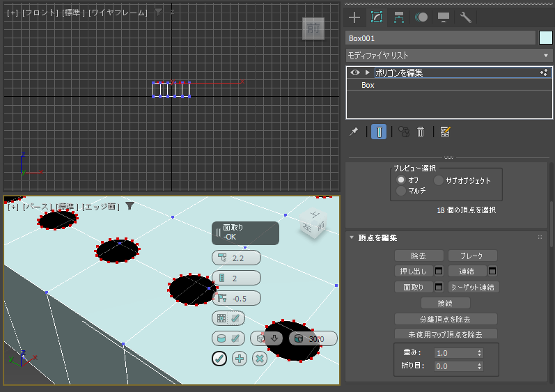The width and height of the screenshot is (555, 392).
Task: Click the 押し出し button
Action: [414, 271]
